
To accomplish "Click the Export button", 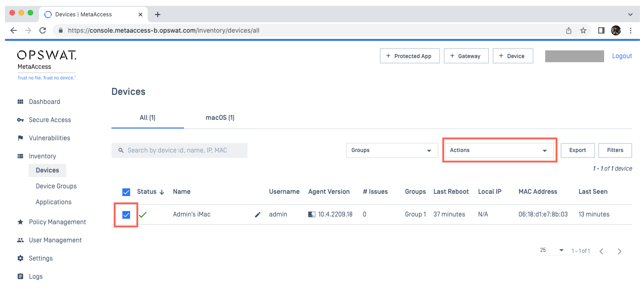I will pos(577,150).
